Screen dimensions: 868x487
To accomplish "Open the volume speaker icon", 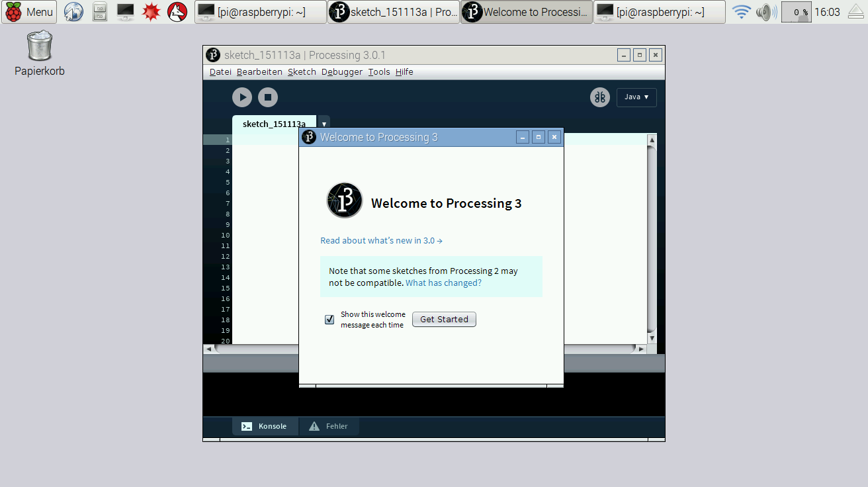I will 766,12.
